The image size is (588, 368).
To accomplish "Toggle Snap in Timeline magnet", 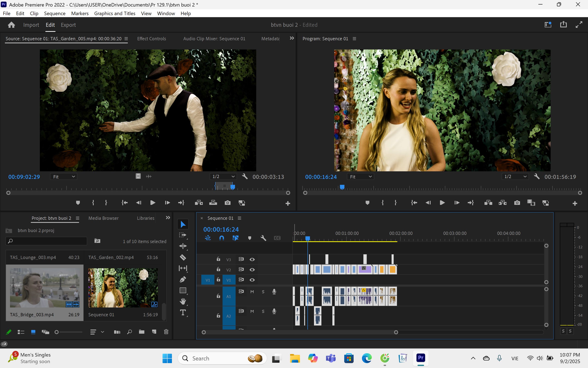I will pos(222,238).
